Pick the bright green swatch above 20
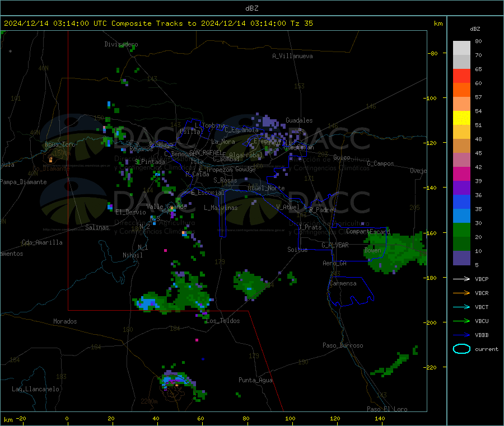The image size is (504, 426). [461, 230]
